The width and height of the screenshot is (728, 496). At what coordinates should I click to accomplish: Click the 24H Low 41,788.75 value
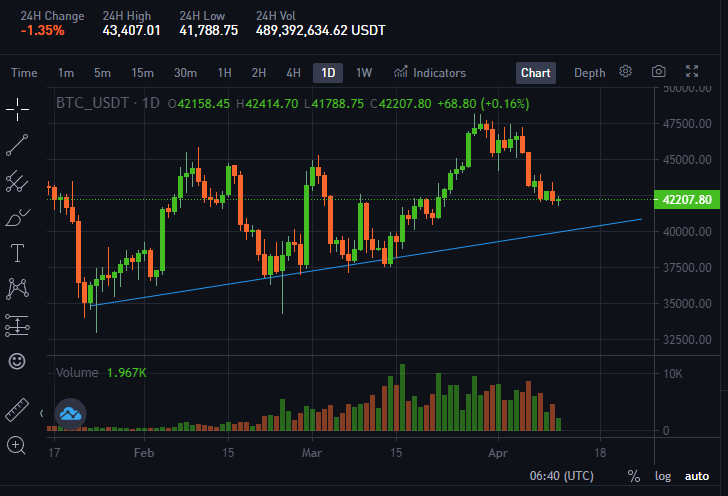coord(208,31)
